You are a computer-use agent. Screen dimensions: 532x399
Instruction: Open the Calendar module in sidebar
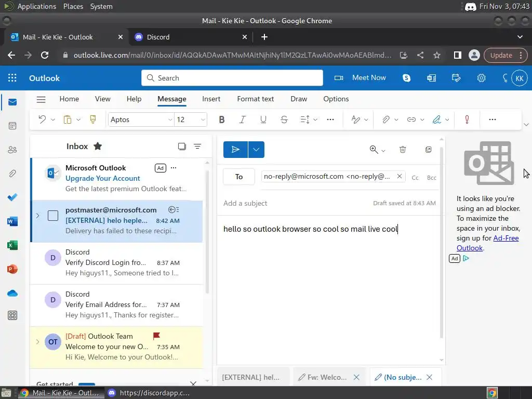point(12,126)
